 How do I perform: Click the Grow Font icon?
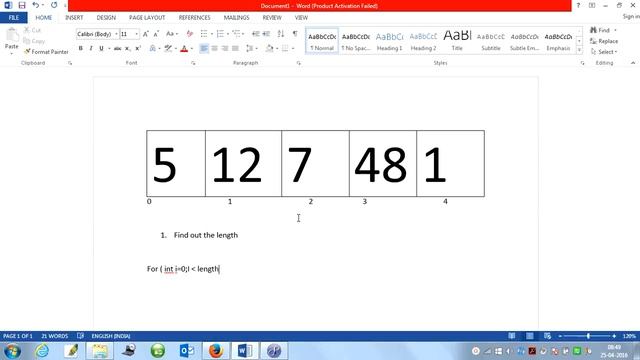(x=146, y=34)
